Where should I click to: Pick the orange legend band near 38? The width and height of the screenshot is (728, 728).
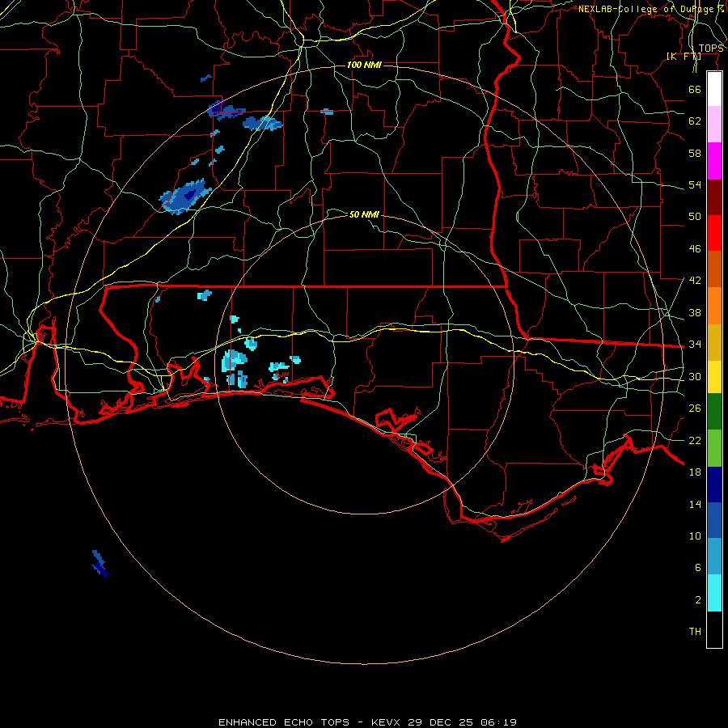pyautogui.click(x=714, y=306)
